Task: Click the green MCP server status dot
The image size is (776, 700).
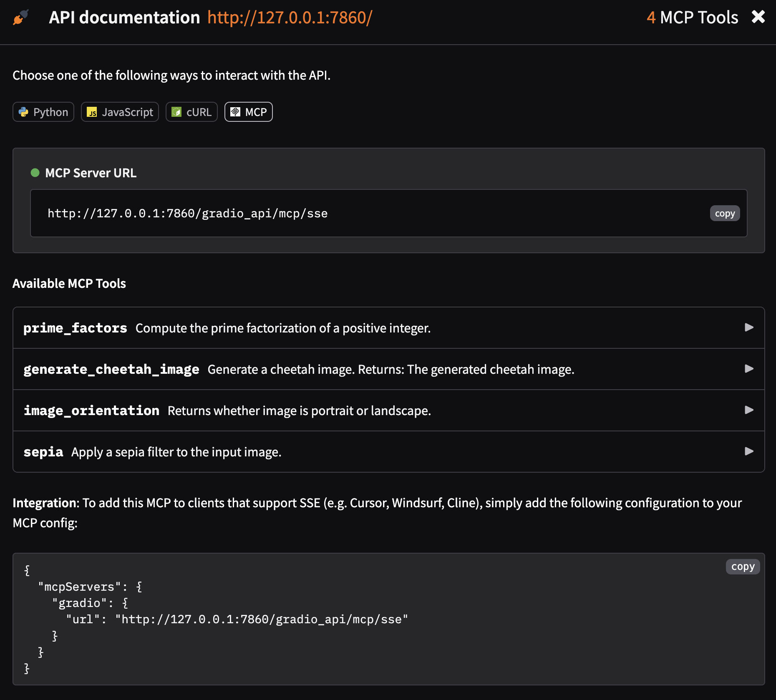Action: click(x=35, y=173)
